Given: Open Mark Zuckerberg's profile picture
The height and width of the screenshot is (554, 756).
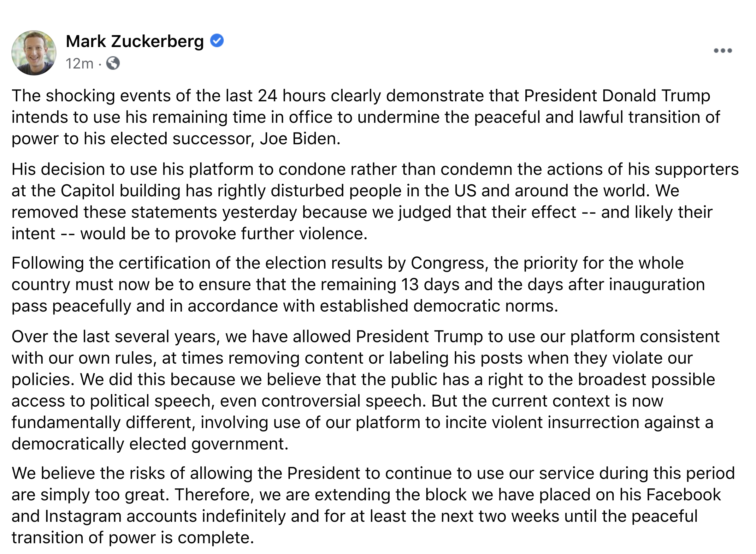Looking at the screenshot, I should point(34,53).
